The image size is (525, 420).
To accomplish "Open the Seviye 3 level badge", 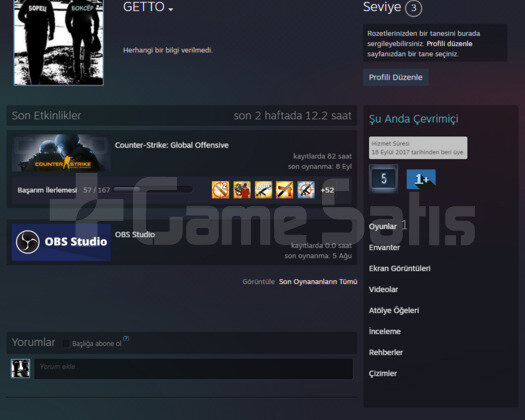I will (x=414, y=8).
